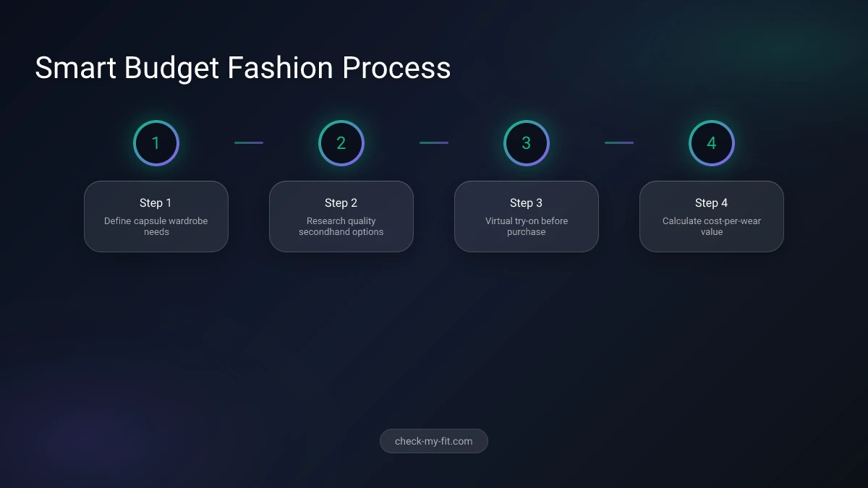The image size is (868, 488).
Task: Click the connector line between steps 1 and 2
Action: click(249, 142)
